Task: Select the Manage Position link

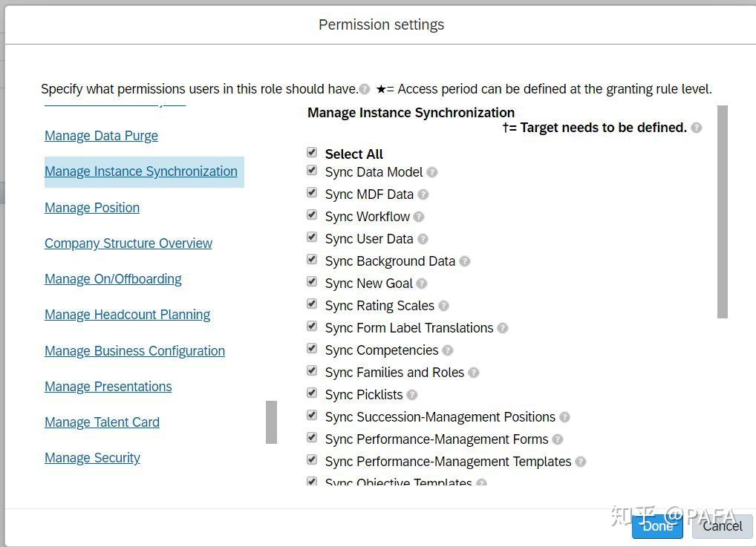Action: coord(91,208)
